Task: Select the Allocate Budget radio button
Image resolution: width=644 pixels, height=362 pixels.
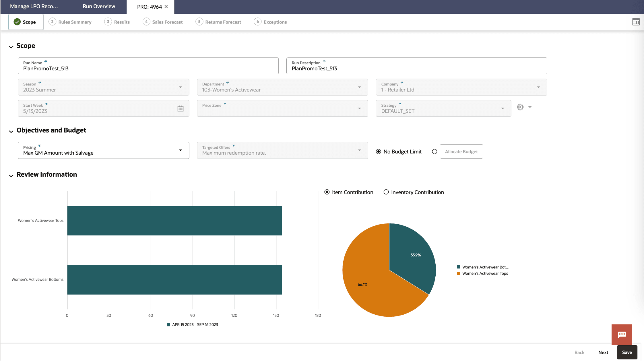Action: point(434,151)
